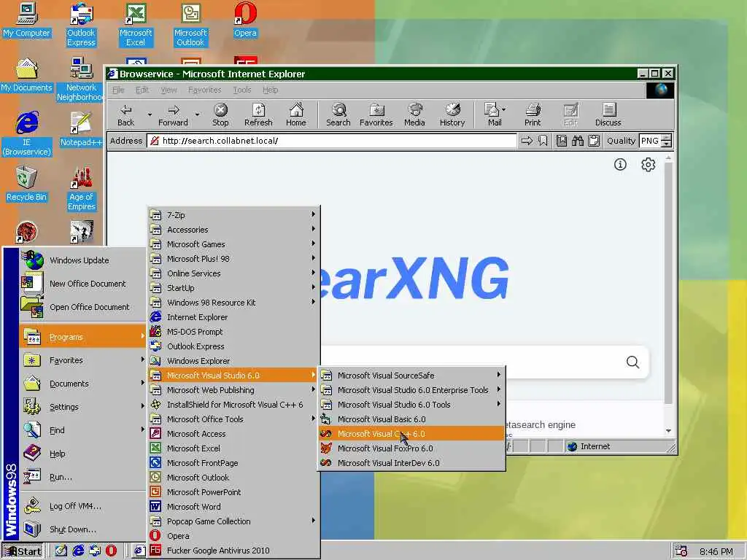Click the address bar URL field
Viewport: 747px width, 560px height.
(x=332, y=141)
